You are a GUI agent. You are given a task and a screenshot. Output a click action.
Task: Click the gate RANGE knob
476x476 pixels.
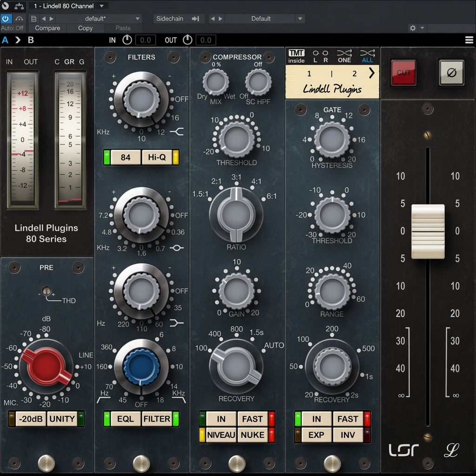coord(332,291)
